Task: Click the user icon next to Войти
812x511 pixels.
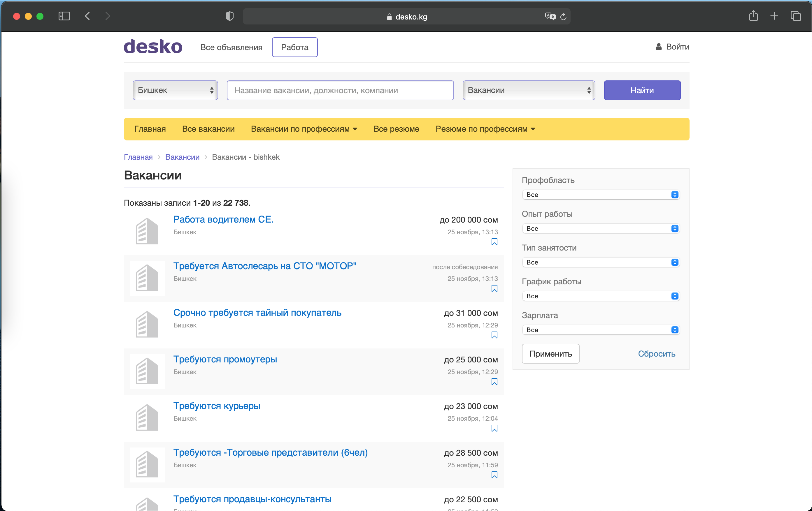Action: (659, 47)
